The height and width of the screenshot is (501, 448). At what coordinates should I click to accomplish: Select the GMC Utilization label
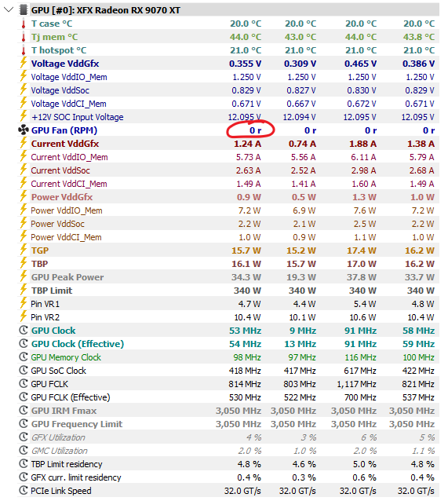pos(60,451)
